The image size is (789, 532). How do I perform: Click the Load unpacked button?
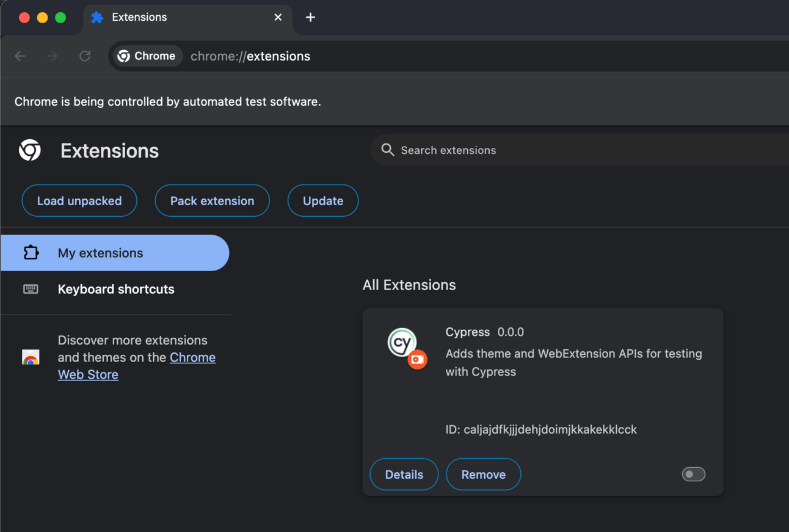coord(79,200)
